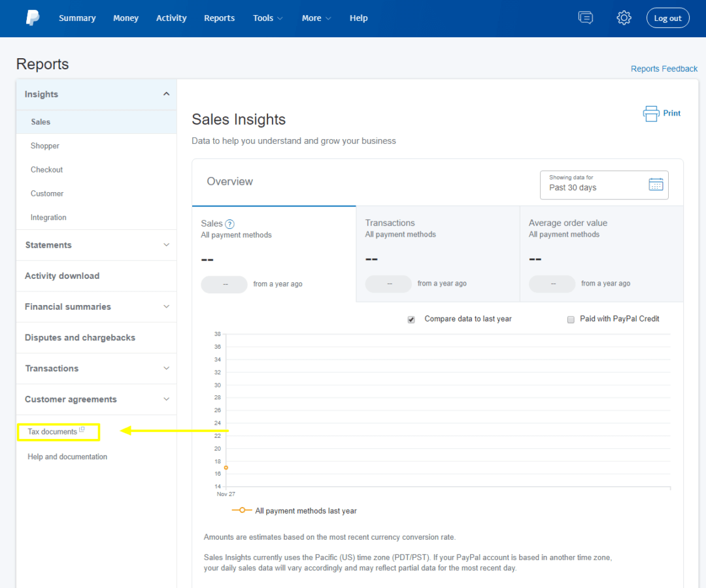Click the Sales help question mark icon
This screenshot has height=588, width=706.
click(x=229, y=224)
